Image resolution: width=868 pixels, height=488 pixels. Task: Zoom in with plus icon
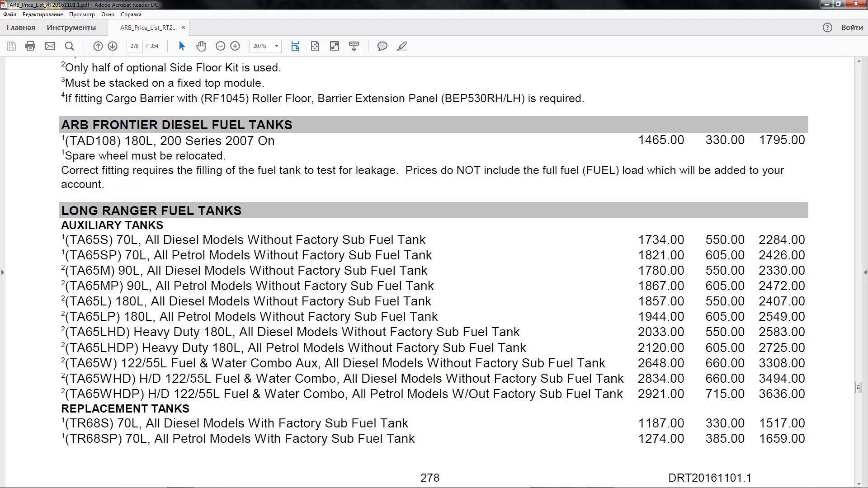point(235,46)
